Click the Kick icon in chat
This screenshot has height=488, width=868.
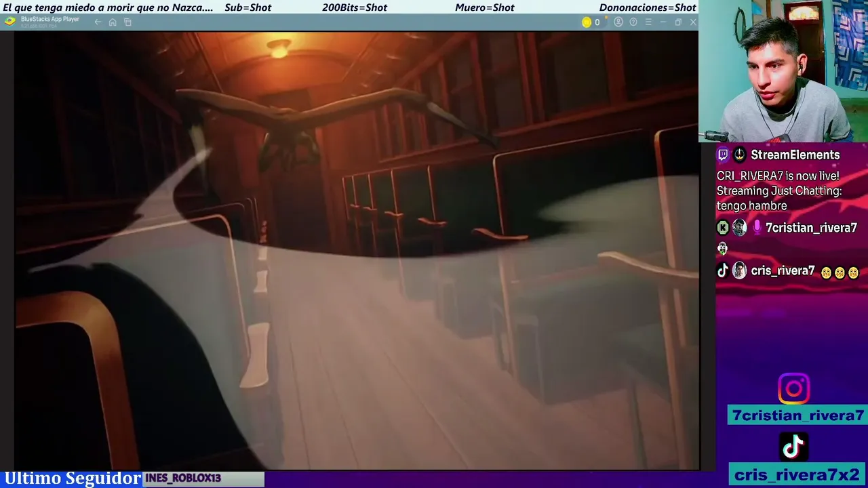[723, 228]
